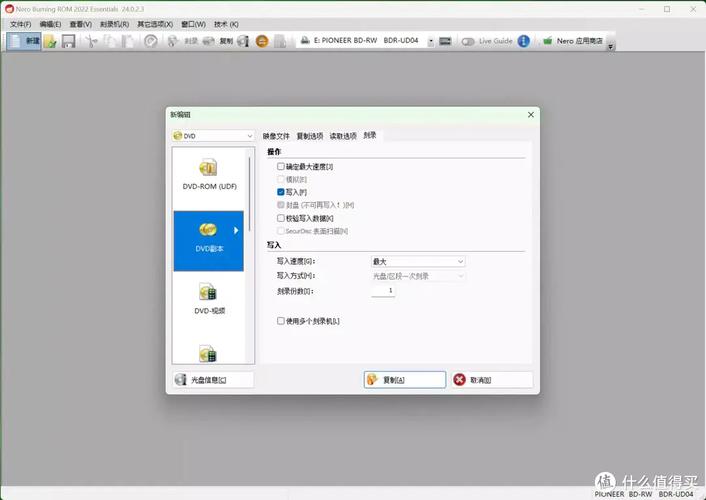Click the copy documents toolbar icon
This screenshot has height=500, width=706.
tap(109, 41)
